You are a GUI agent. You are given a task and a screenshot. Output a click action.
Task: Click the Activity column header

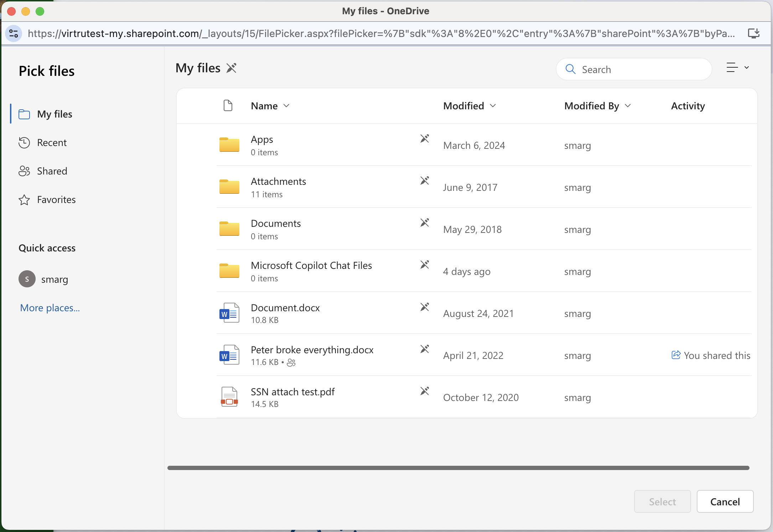688,106
